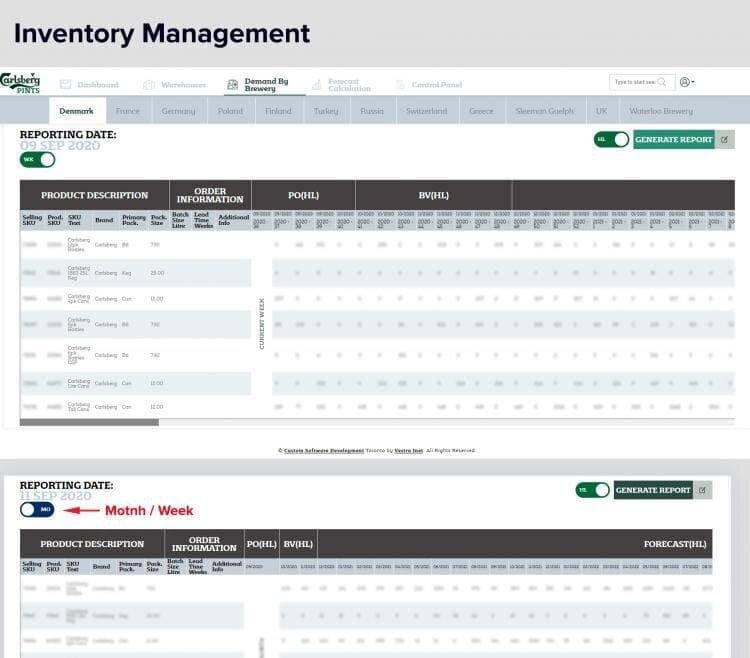Open Demand By Brewery menu item

coord(266,85)
